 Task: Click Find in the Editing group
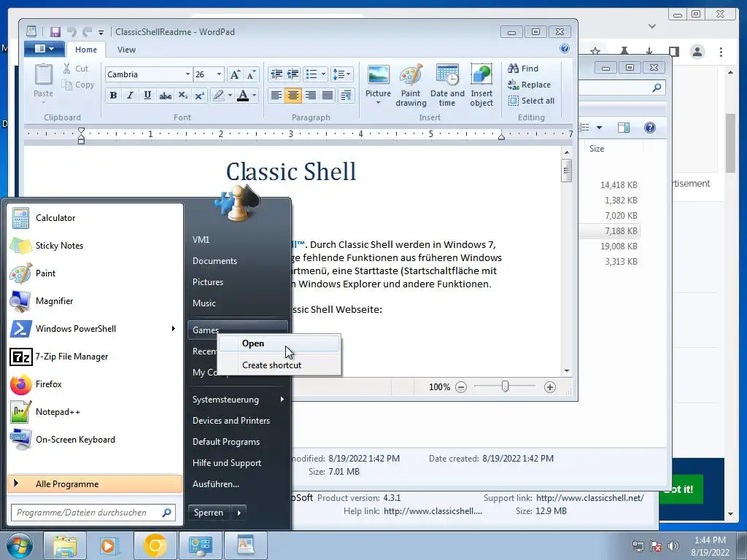[523, 69]
